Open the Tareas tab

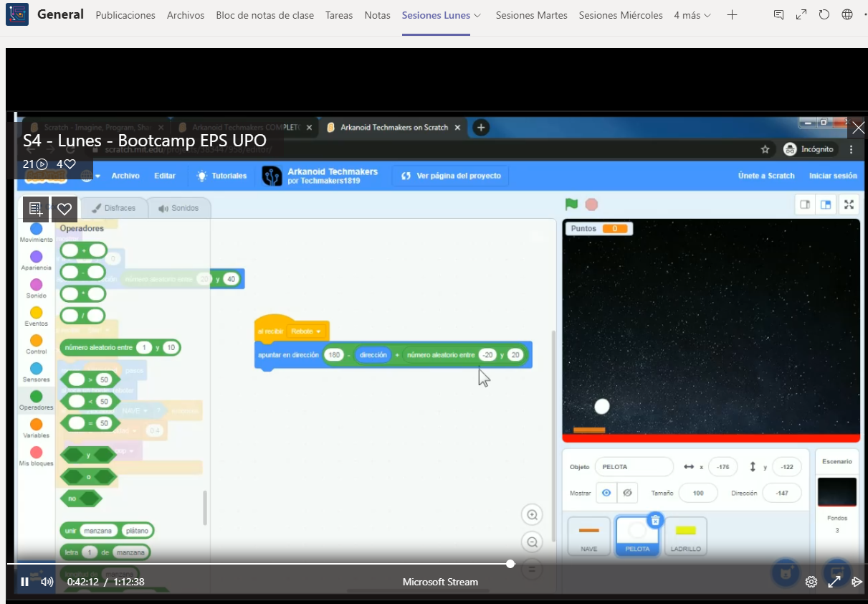coord(339,15)
